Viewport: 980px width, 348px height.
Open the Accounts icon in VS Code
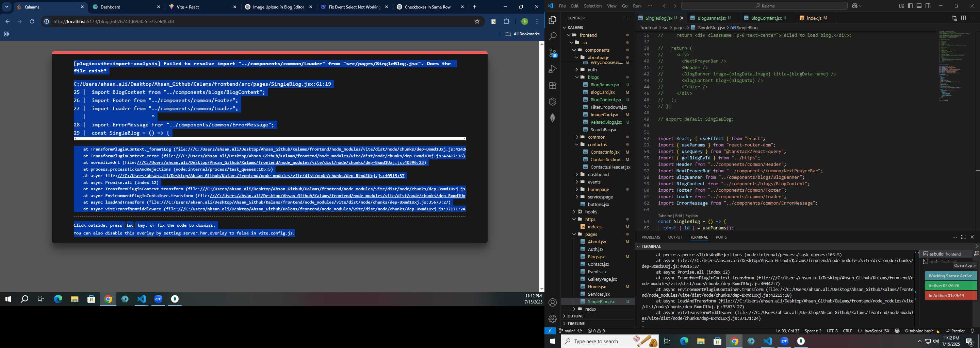[552, 303]
